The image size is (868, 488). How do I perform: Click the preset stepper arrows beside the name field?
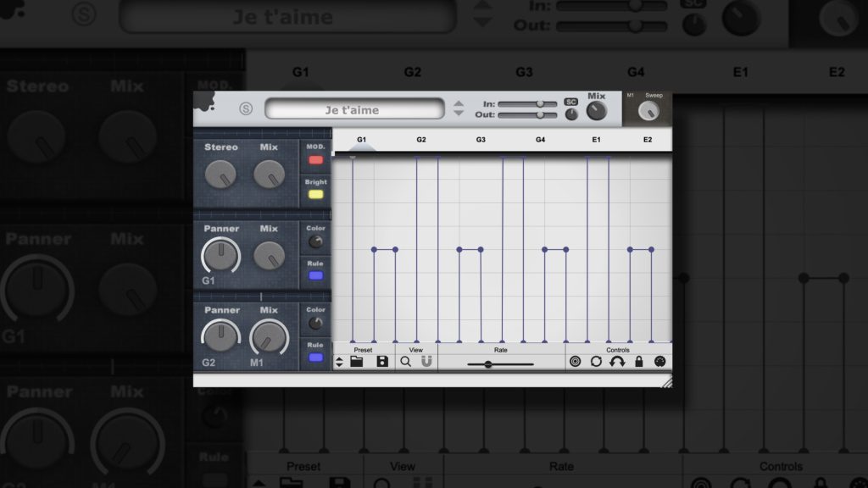[x=459, y=108]
